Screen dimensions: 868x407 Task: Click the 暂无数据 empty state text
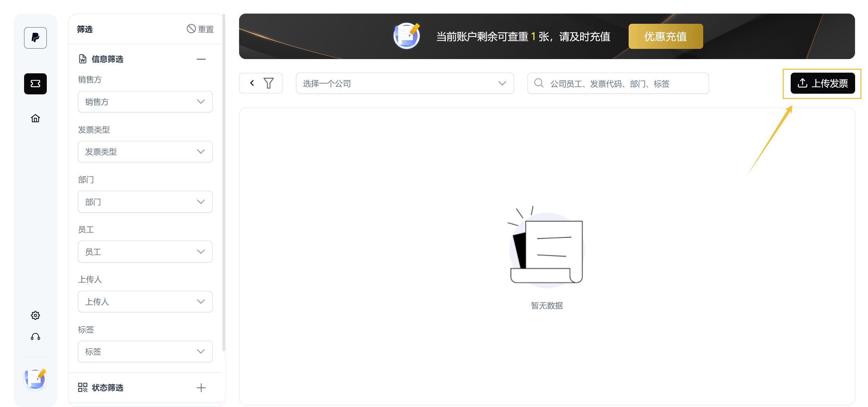click(x=547, y=306)
